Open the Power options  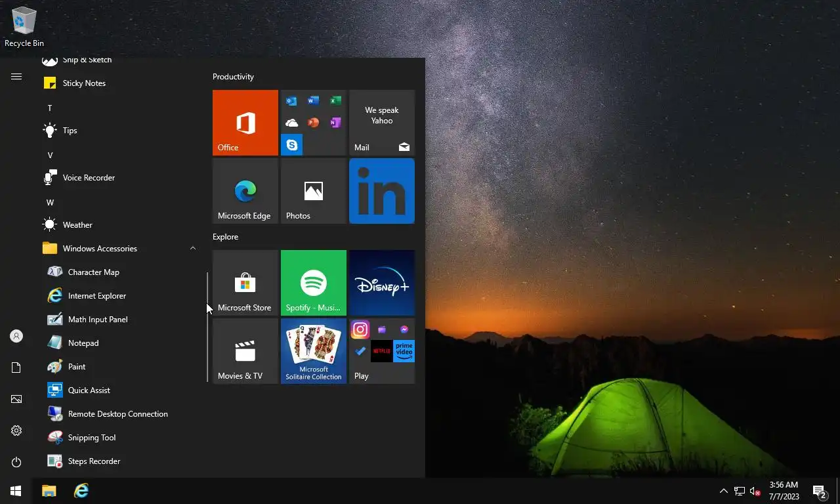[16, 462]
